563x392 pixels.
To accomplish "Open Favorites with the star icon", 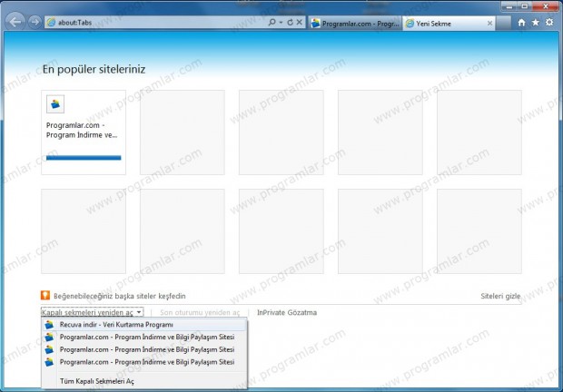I will 536,23.
